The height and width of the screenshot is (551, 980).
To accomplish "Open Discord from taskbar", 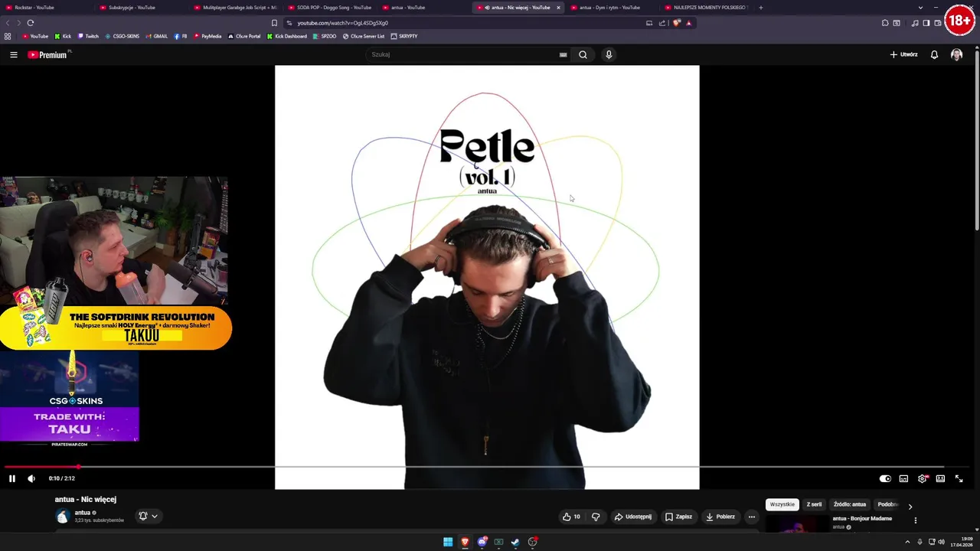I will point(482,542).
